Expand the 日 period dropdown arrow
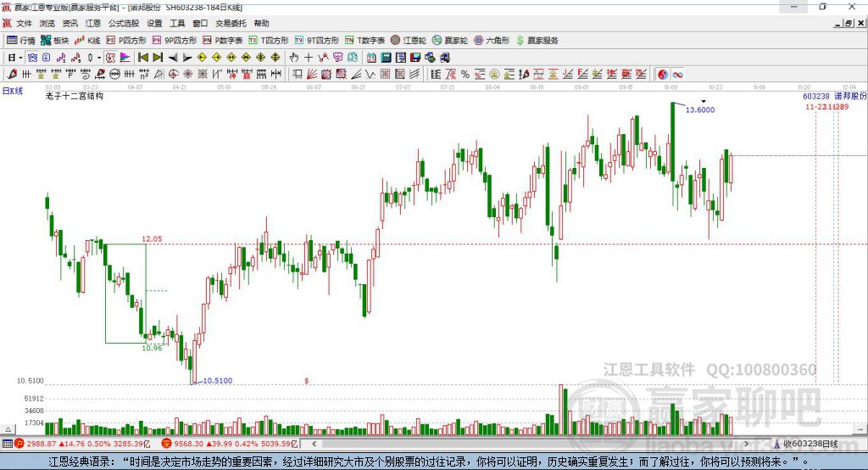868x470 pixels. tap(20, 58)
